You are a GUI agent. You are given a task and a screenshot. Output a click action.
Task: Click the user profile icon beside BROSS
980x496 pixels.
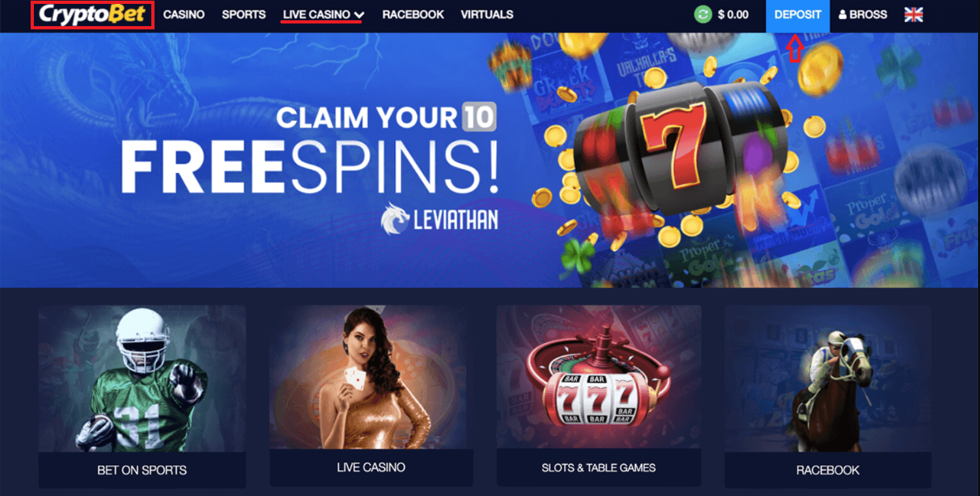842,14
